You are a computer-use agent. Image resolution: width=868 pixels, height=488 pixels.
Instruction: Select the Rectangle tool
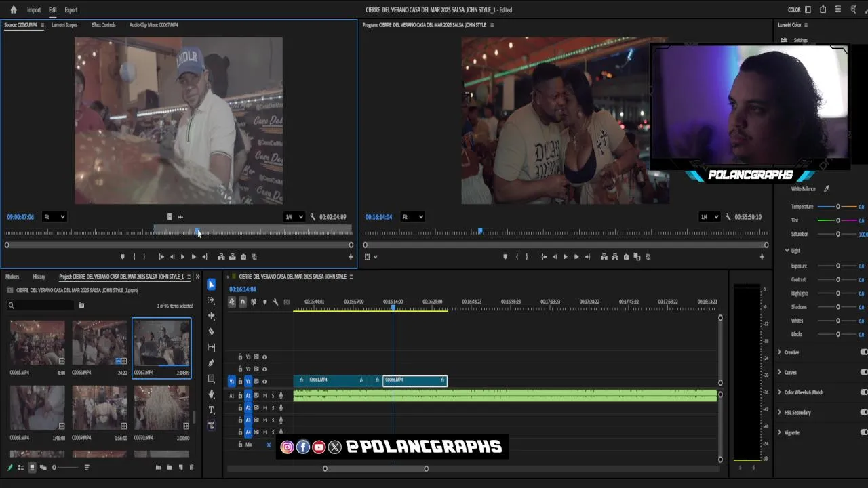click(x=211, y=378)
